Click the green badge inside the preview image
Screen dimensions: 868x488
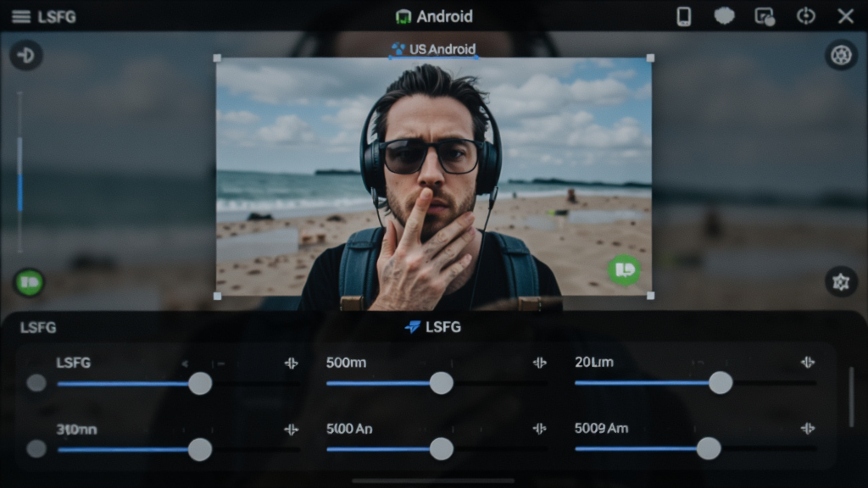click(625, 269)
